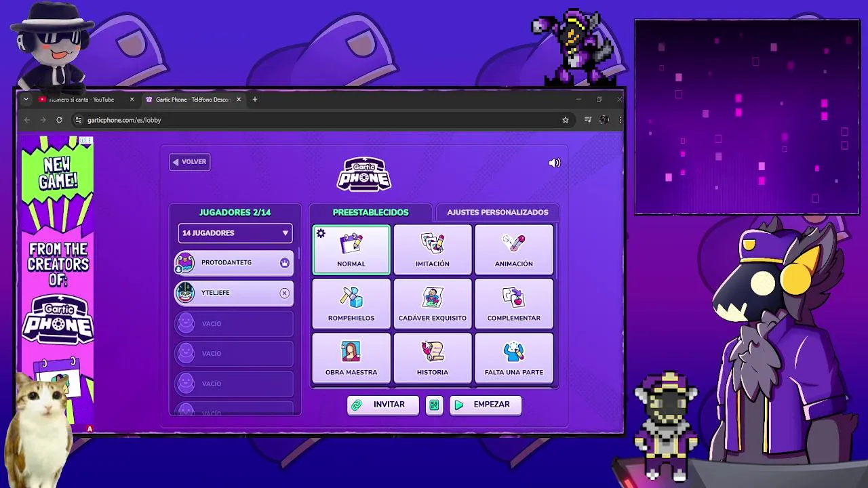This screenshot has width=868, height=488.
Task: Click the Volver back button
Action: point(190,162)
